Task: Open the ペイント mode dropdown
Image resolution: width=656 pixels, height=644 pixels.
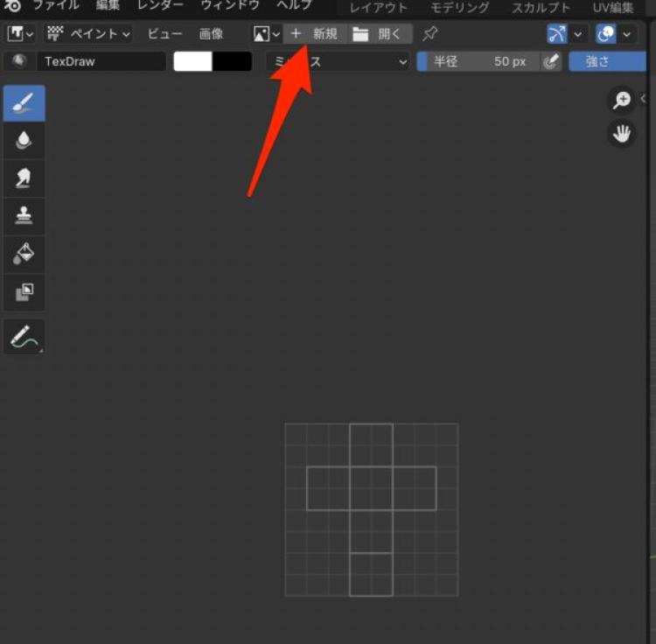Action: click(x=88, y=34)
